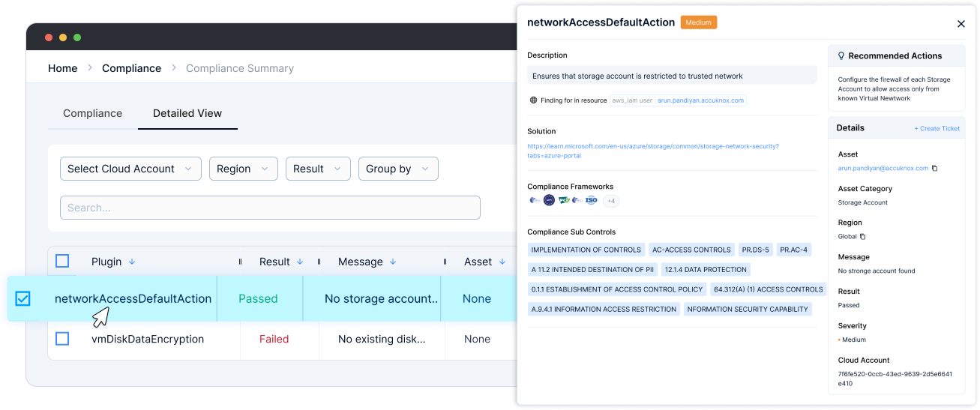Open the Region filter dropdown
Viewport: 980px width, 410px height.
pyautogui.click(x=244, y=169)
